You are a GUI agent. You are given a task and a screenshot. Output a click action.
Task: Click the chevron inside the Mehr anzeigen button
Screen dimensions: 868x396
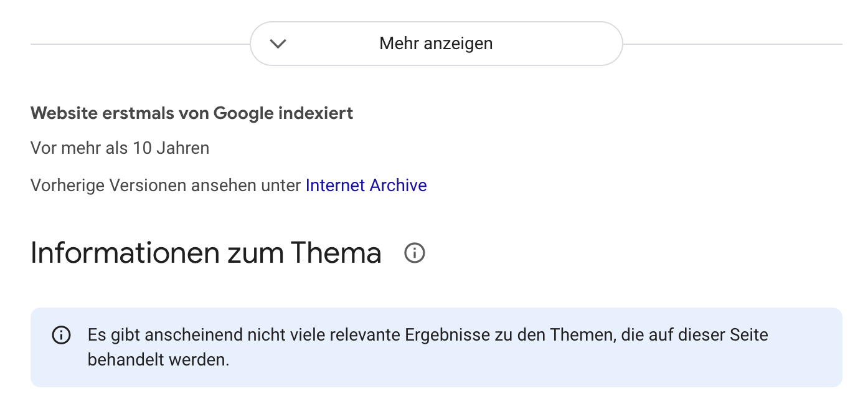[x=279, y=44]
